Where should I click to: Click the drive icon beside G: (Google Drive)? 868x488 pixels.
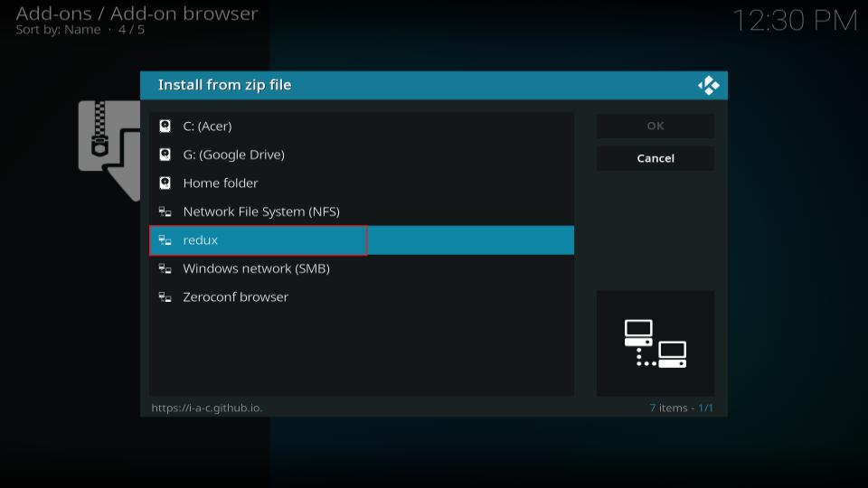165,155
